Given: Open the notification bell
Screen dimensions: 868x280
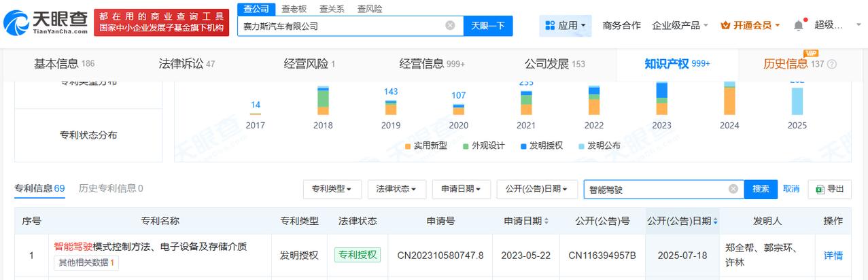Looking at the screenshot, I should click(798, 25).
